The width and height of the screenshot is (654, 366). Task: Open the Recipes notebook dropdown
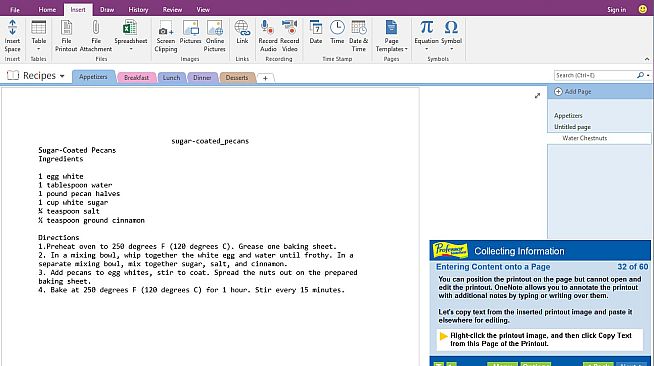click(62, 76)
